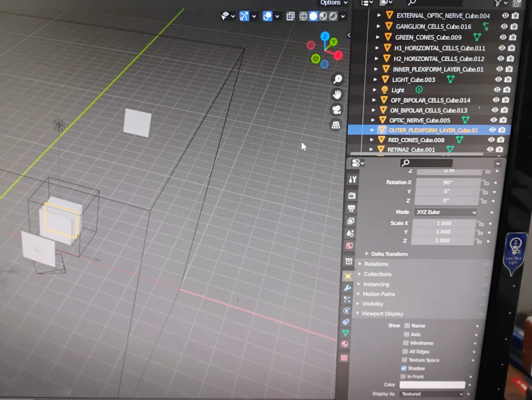Click the white object Color swatch
The height and width of the screenshot is (400, 532).
point(432,385)
